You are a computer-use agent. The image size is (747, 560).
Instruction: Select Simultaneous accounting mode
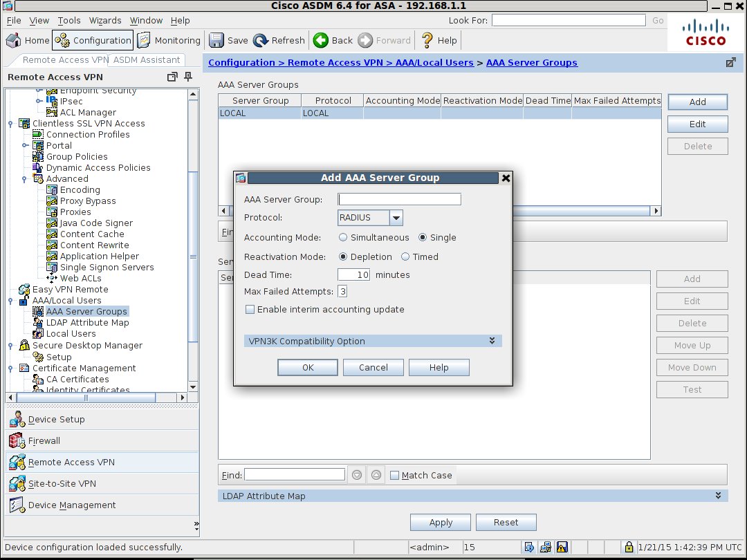(x=343, y=237)
